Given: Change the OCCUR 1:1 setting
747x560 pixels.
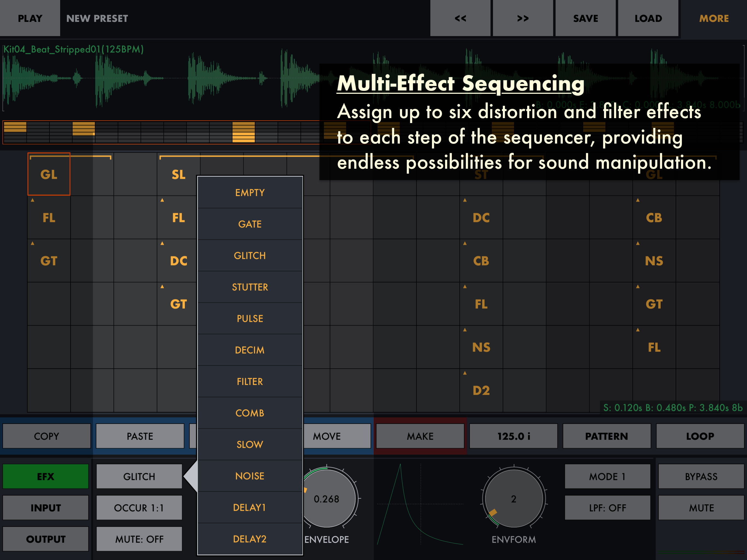Looking at the screenshot, I should click(x=139, y=508).
